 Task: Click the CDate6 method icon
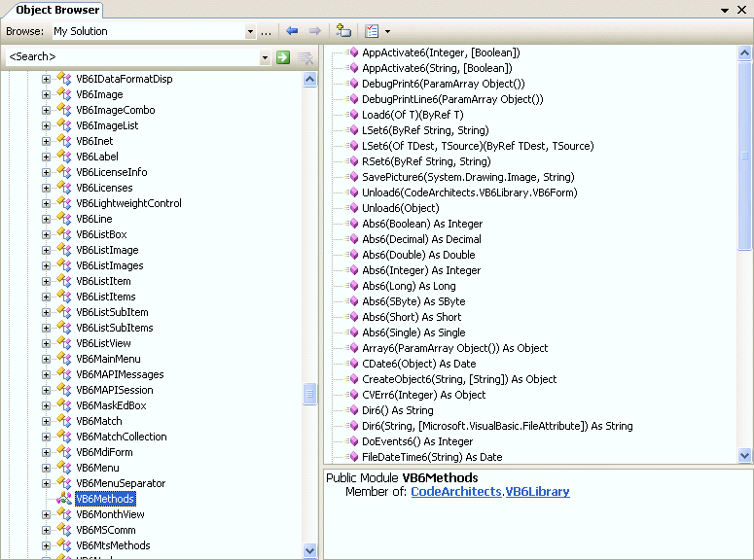click(x=352, y=364)
